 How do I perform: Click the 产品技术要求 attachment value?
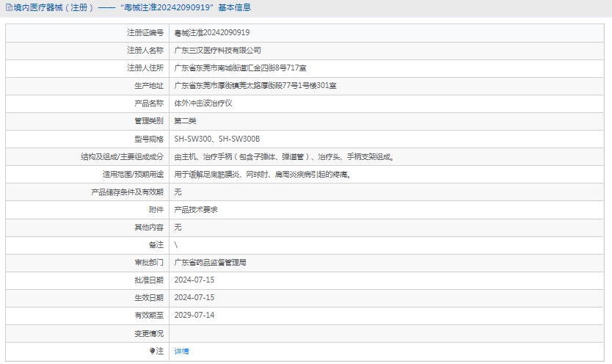pos(195,210)
